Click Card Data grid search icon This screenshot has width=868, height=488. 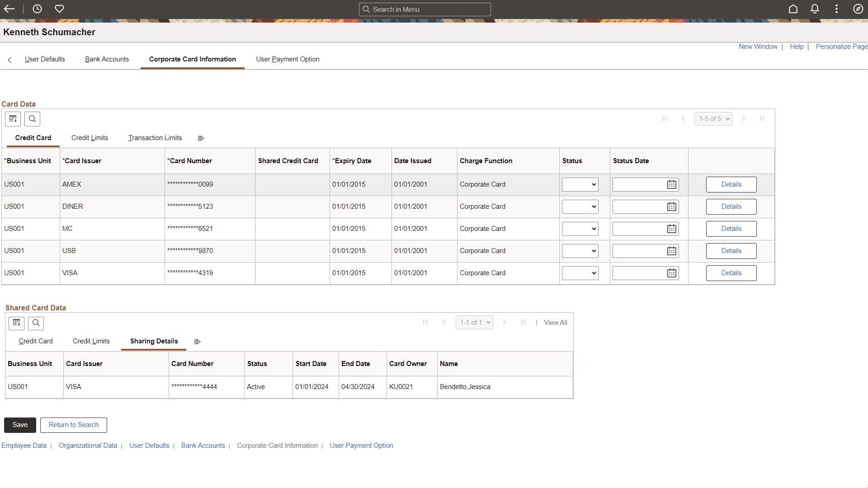(32, 119)
